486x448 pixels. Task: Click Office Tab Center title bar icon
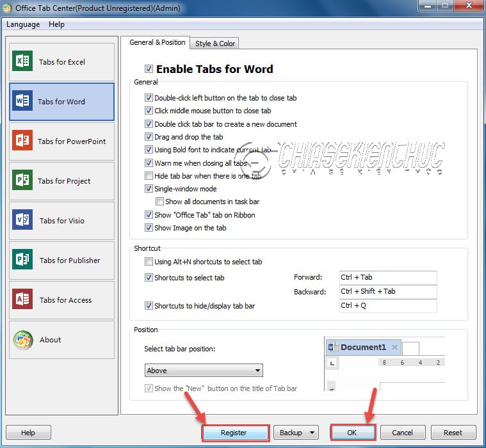pyautogui.click(x=7, y=8)
